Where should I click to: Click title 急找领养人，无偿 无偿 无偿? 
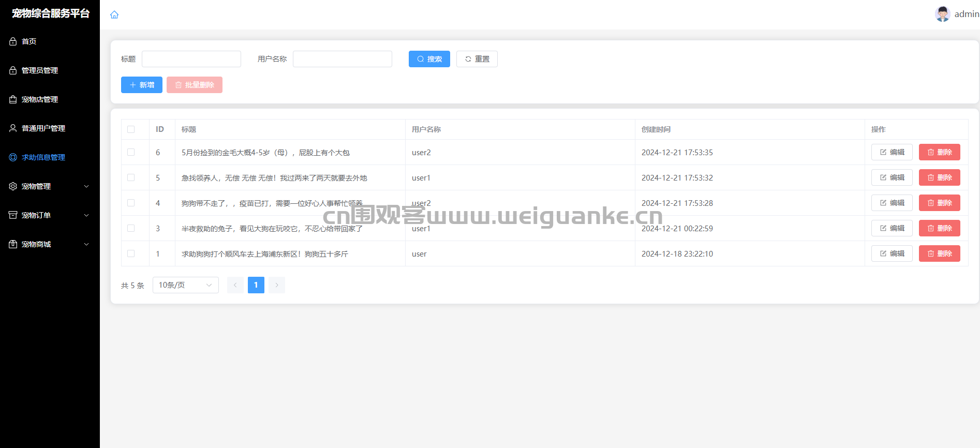(274, 178)
